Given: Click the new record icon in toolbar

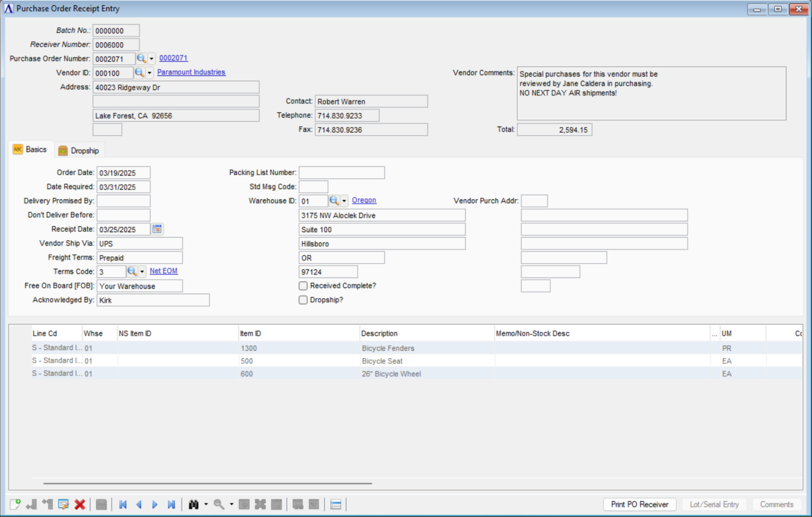Looking at the screenshot, I should click(x=15, y=504).
